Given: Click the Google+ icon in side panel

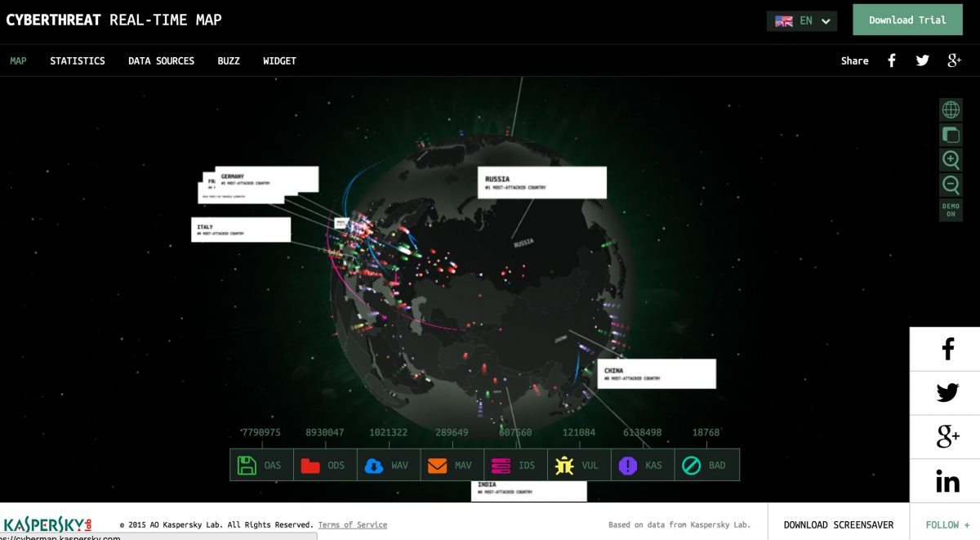Looking at the screenshot, I should [947, 437].
